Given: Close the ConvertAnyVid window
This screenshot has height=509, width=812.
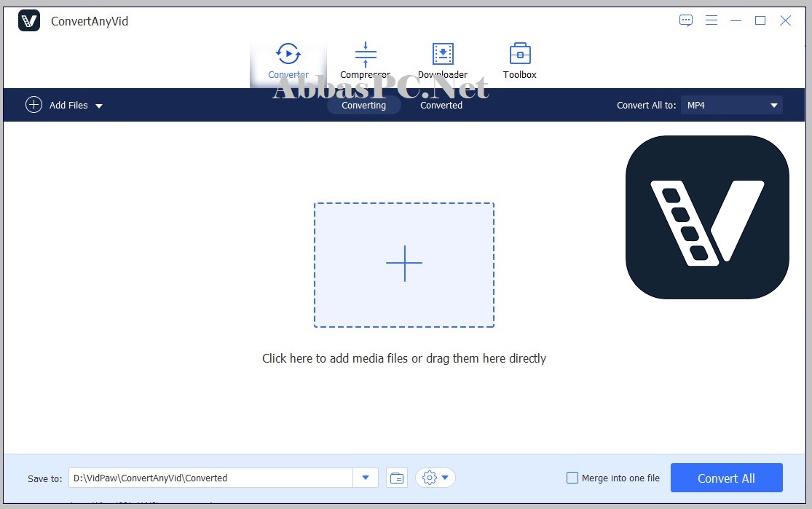Looking at the screenshot, I should [x=785, y=20].
